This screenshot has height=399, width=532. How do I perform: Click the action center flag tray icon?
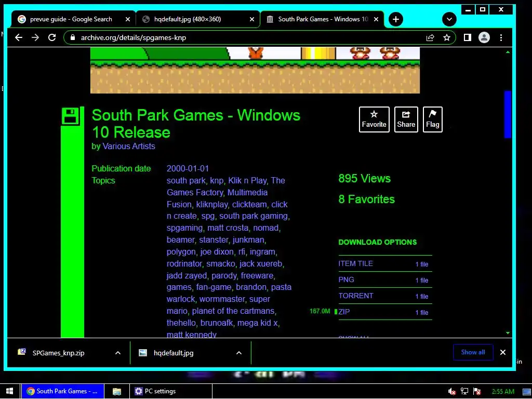477,392
